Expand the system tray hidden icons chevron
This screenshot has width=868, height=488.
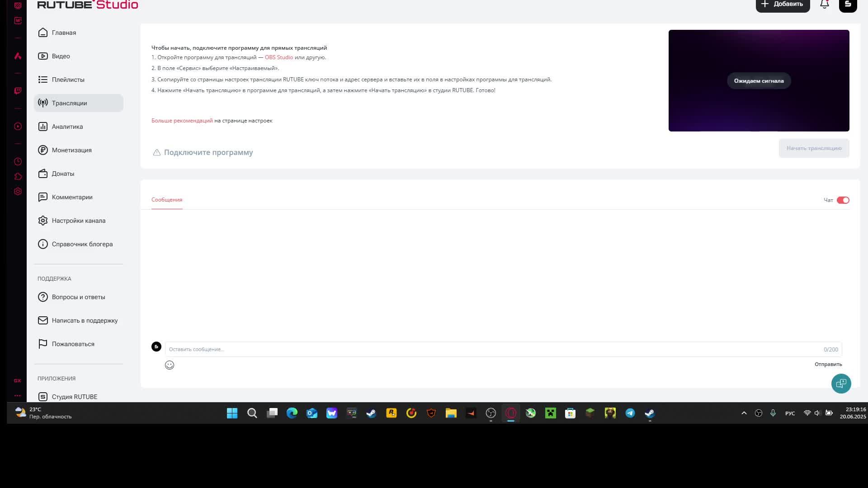(744, 413)
